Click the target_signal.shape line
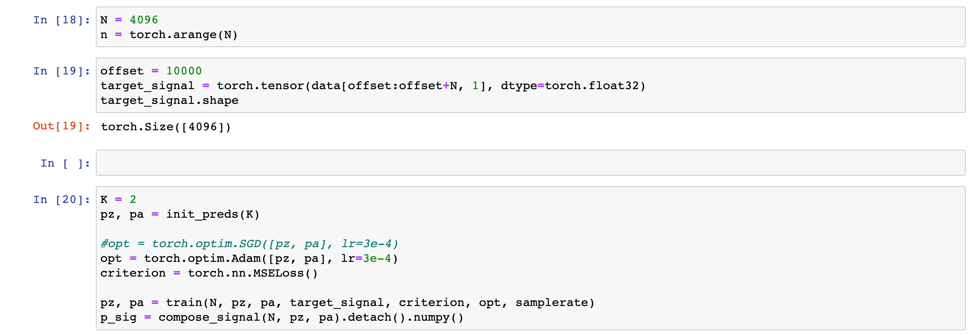The image size is (980, 335). click(x=169, y=100)
